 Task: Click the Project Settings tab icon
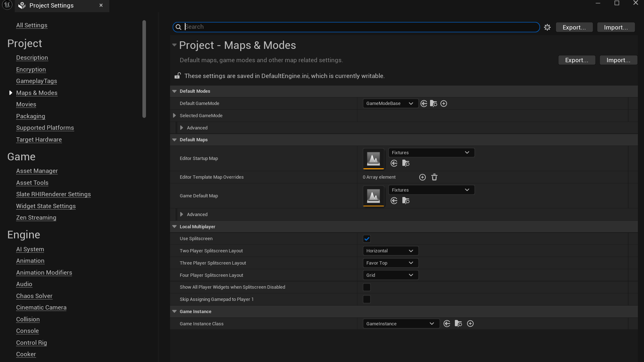click(22, 5)
